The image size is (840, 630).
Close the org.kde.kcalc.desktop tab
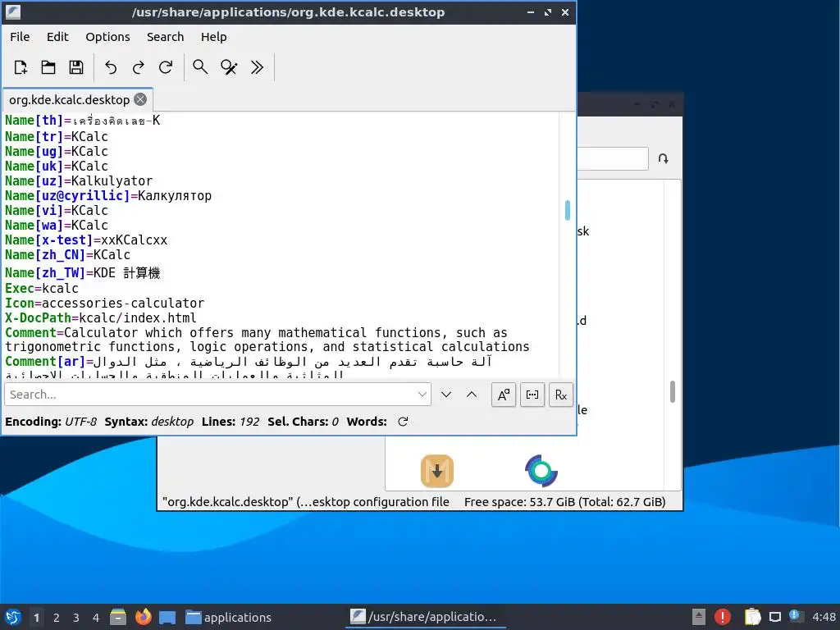[x=140, y=99]
